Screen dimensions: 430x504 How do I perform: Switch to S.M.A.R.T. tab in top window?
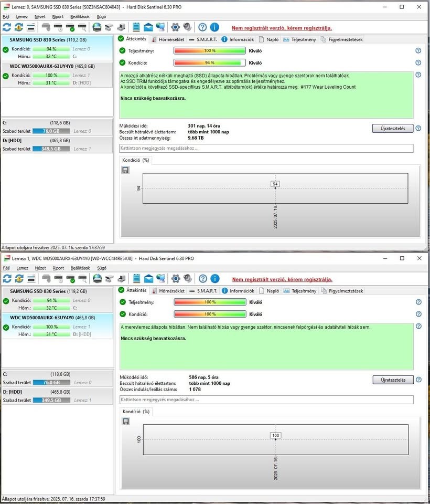click(203, 39)
